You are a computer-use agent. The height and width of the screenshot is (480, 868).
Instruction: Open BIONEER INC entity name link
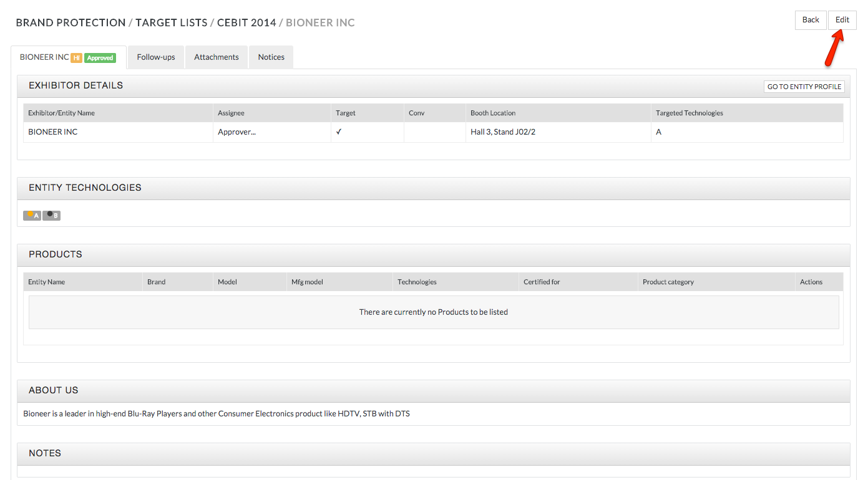52,132
